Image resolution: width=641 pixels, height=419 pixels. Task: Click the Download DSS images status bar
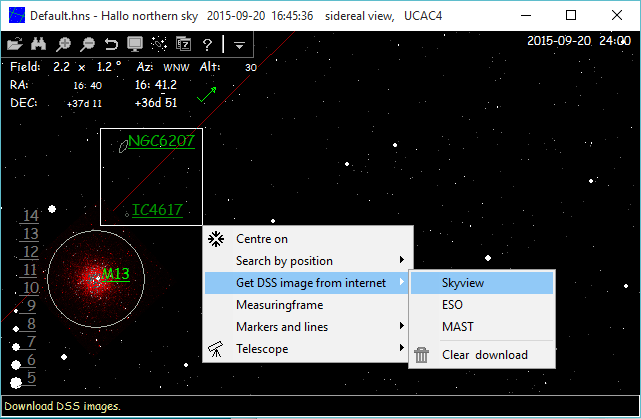click(x=320, y=406)
